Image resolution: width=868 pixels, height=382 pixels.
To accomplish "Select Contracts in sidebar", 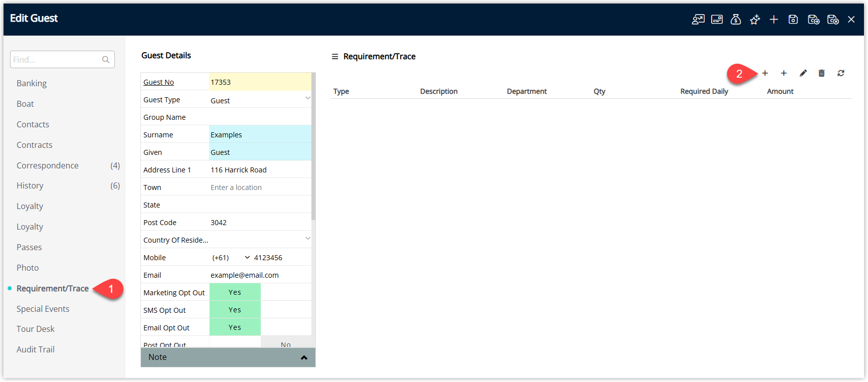I will 34,145.
